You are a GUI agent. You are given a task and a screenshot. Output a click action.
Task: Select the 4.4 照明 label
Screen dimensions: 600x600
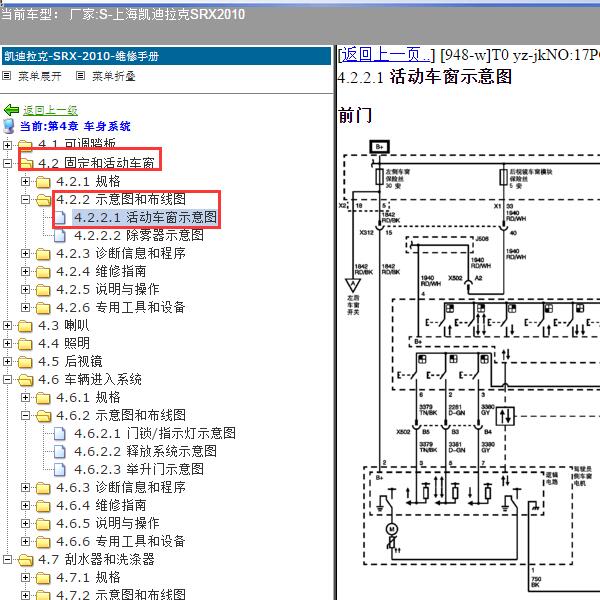pos(64,343)
